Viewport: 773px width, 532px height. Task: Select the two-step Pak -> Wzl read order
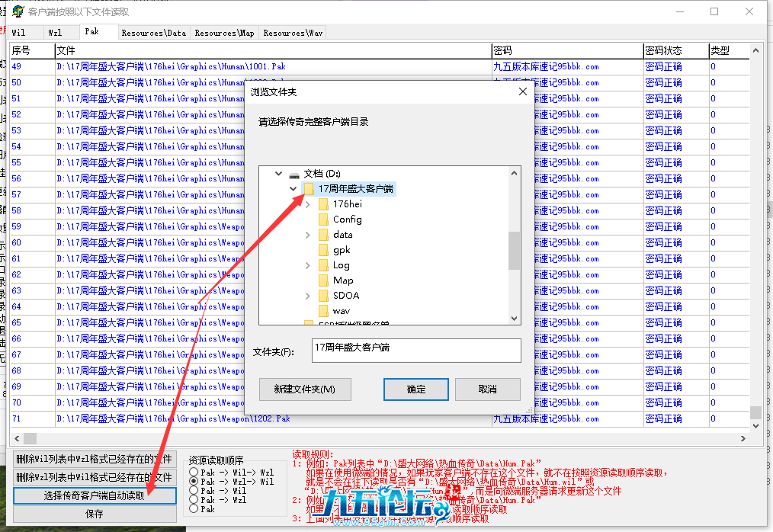tap(194, 499)
